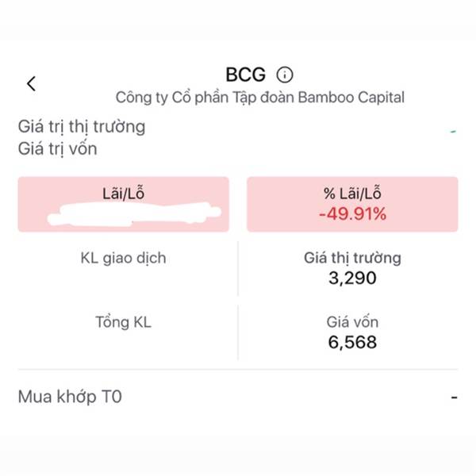Image resolution: width=476 pixels, height=476 pixels.
Task: Open the Lãi/Lỗ pink card
Action: pyautogui.click(x=123, y=205)
